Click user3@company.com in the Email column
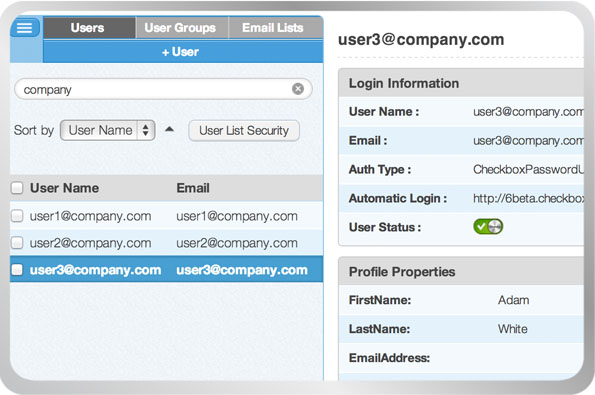Screen dimensions: 595x395 point(242,270)
